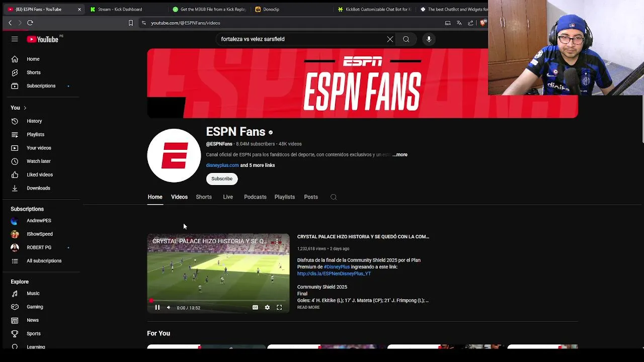Pause the featured Crystal Palace video
The width and height of the screenshot is (644, 362).
click(157, 308)
